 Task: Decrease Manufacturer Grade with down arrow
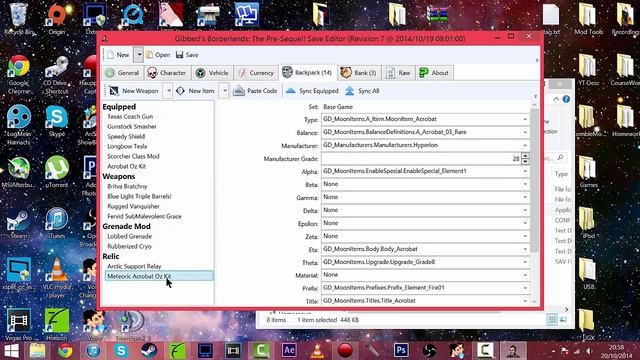pyautogui.click(x=525, y=161)
